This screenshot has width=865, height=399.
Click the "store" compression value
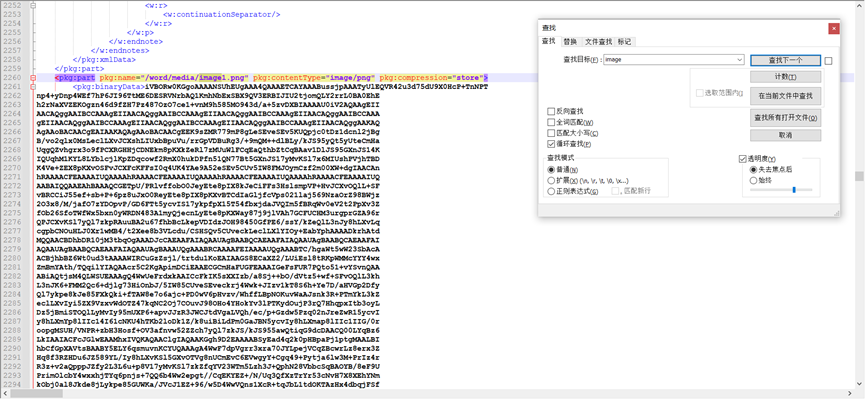click(x=468, y=78)
